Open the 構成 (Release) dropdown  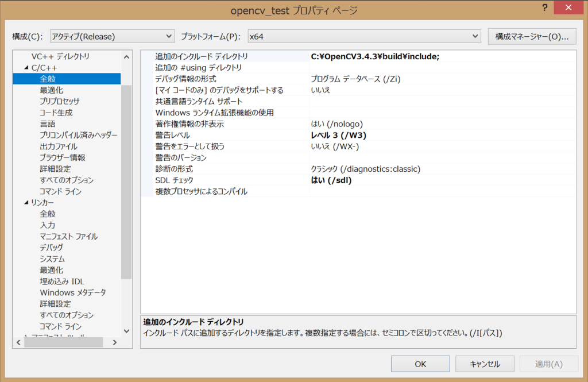(169, 36)
